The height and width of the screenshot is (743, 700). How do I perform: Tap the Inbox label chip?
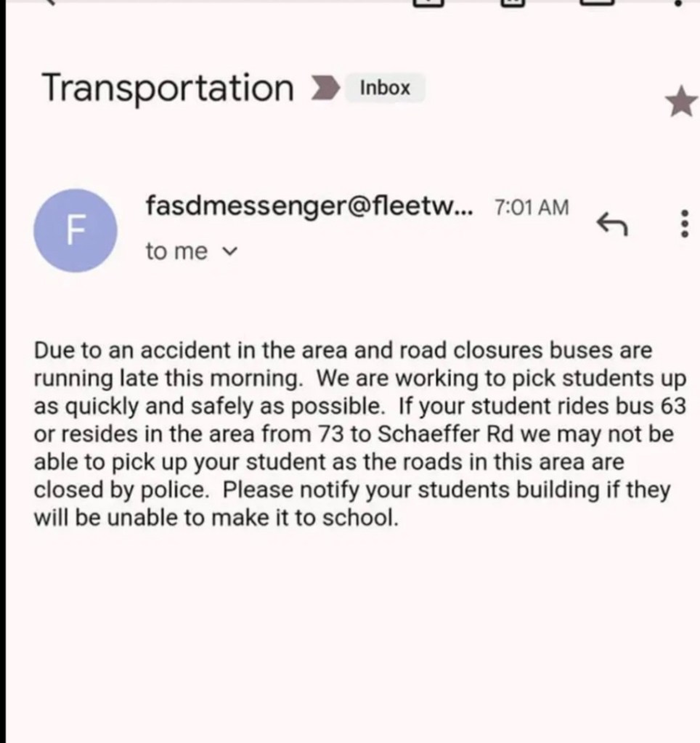click(385, 89)
